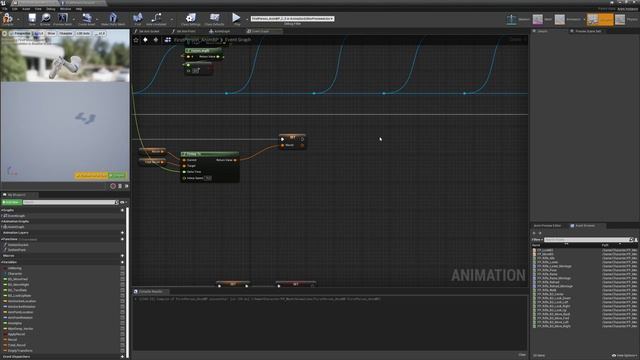Open the Hide Unrelated options dropdown arrow
The image size is (640, 360).
171,19
